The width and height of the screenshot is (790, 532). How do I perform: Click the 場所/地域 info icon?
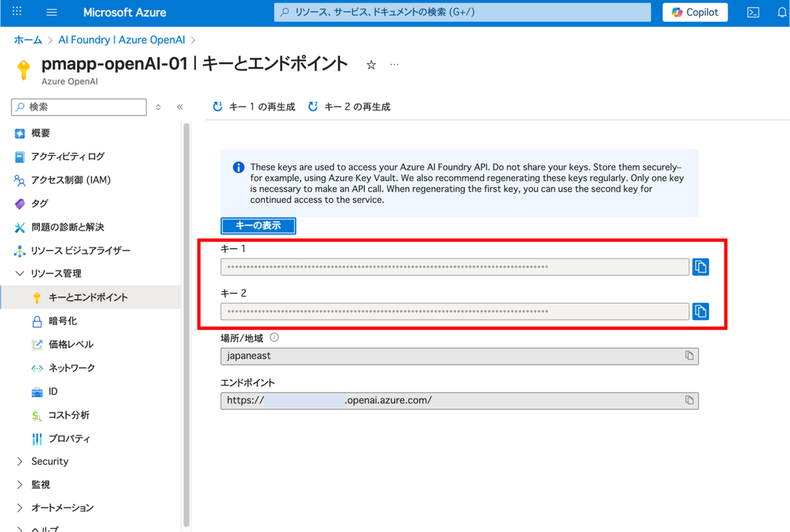(274, 337)
